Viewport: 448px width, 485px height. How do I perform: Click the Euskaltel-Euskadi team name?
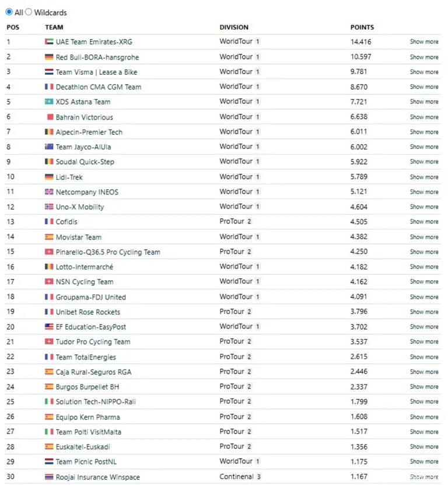[x=83, y=447]
